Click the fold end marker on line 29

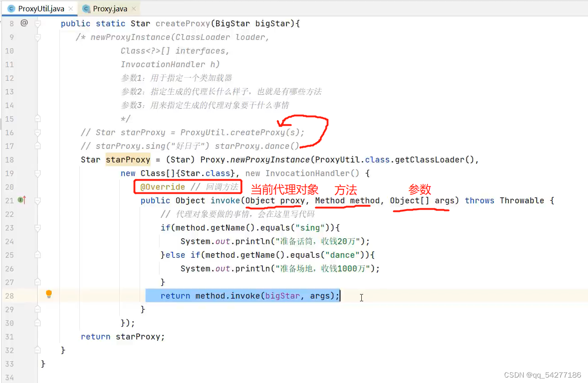38,309
